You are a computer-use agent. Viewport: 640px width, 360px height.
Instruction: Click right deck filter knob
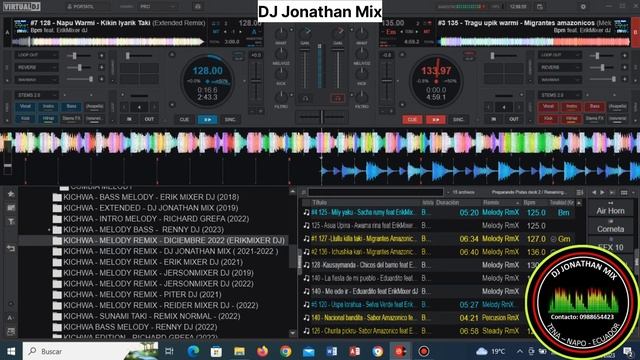pos(362,97)
